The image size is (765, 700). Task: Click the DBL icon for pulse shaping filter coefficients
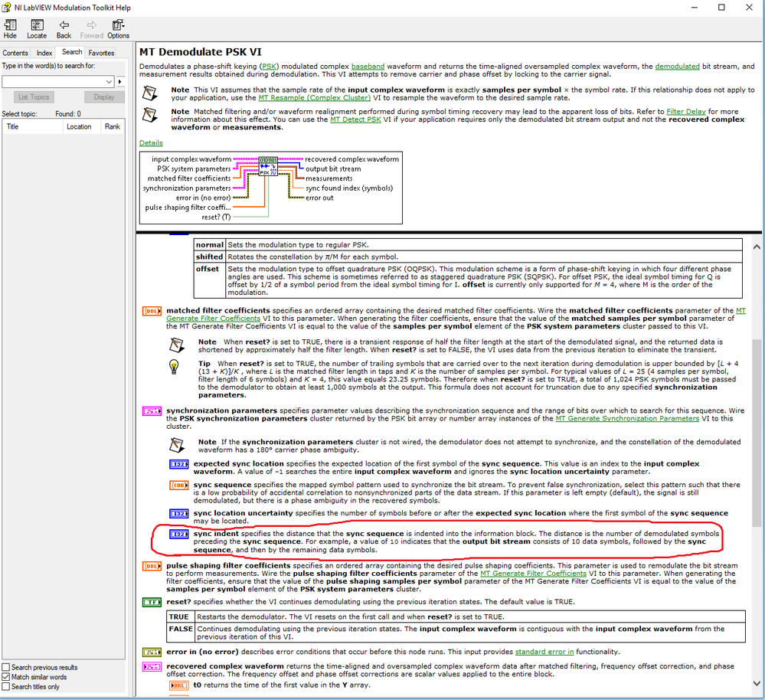tap(152, 566)
